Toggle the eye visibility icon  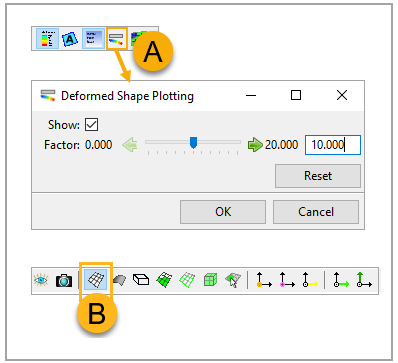[x=41, y=280]
